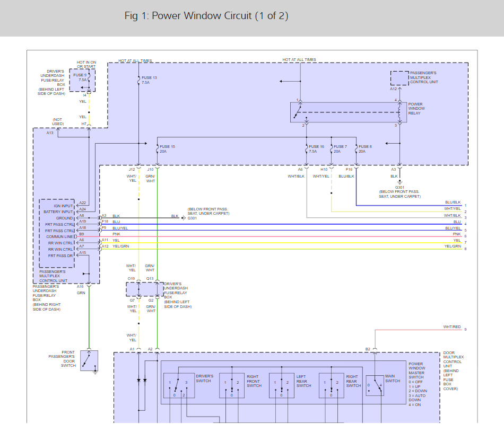The width and height of the screenshot is (504, 432).
Task: Click the dashed Passenger's Multiplex Control Unit box
Action: coord(399,78)
